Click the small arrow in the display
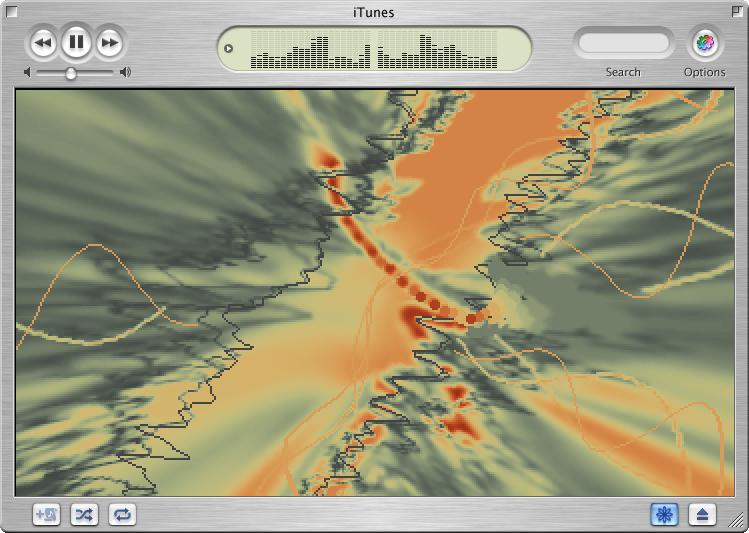 click(x=228, y=48)
